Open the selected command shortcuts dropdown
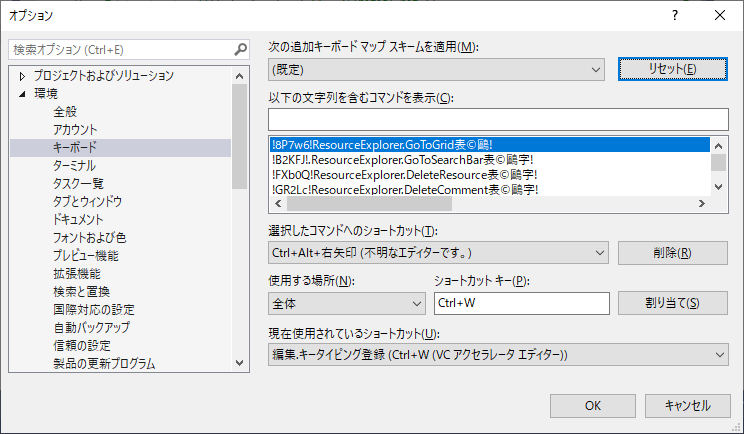This screenshot has width=744, height=434. pyautogui.click(x=437, y=253)
